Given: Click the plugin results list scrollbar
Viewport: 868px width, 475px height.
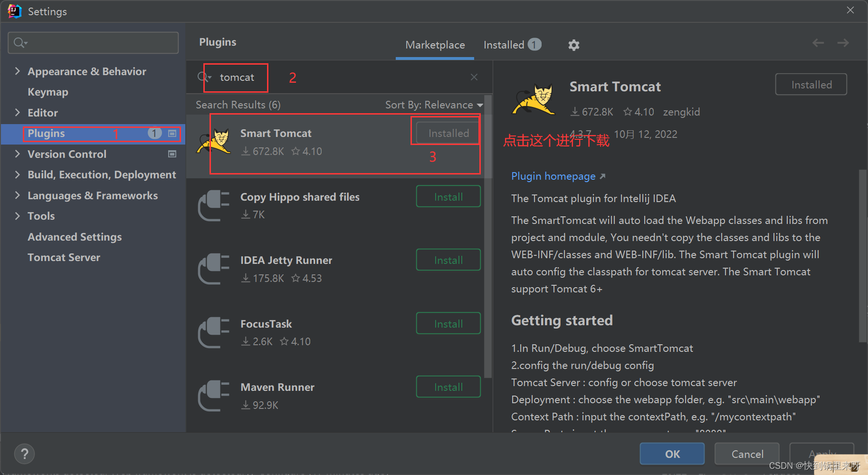Looking at the screenshot, I should 487,235.
